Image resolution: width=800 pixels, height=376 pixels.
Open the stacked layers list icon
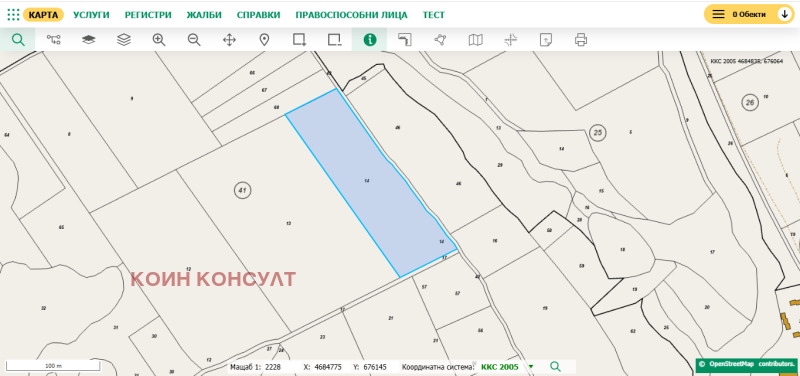124,40
